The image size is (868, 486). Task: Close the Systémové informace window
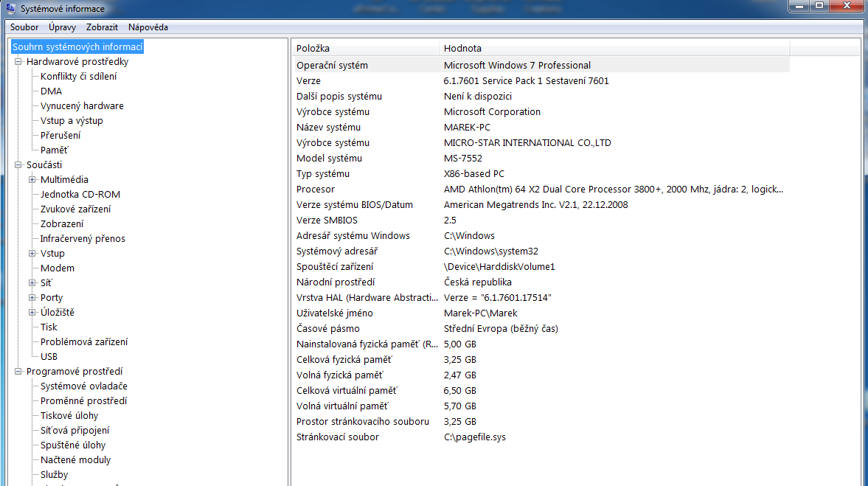(847, 6)
